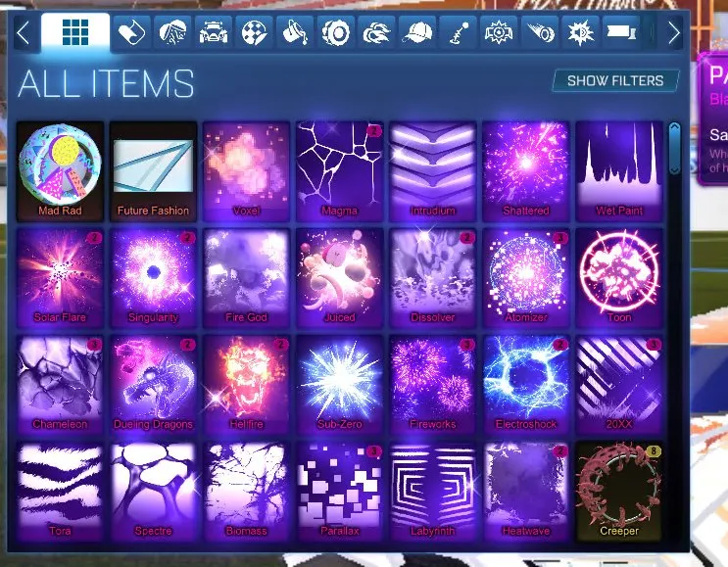Open the winged emblem category tab
Viewport: 728px width, 567px height.
(x=499, y=32)
